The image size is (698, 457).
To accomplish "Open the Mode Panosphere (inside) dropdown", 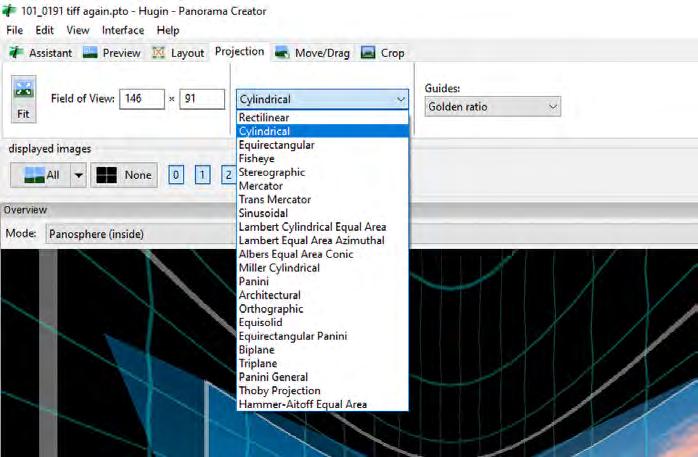I will click(140, 234).
